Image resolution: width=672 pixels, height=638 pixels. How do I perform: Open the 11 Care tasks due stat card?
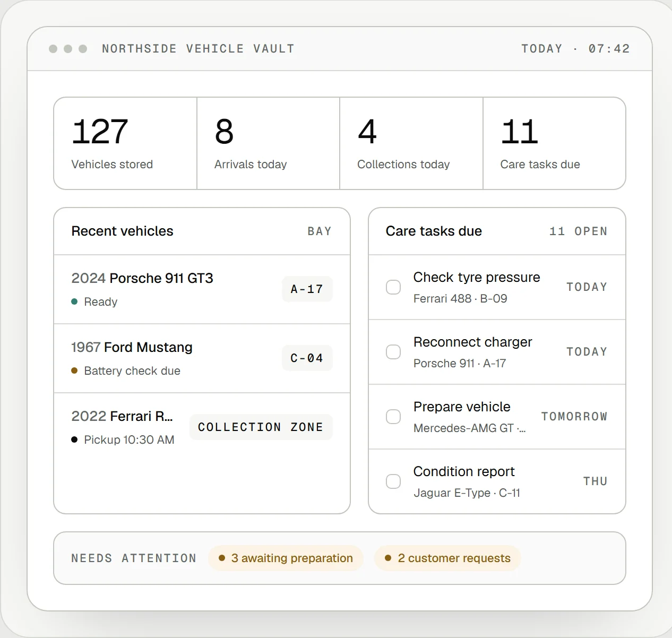(x=554, y=143)
